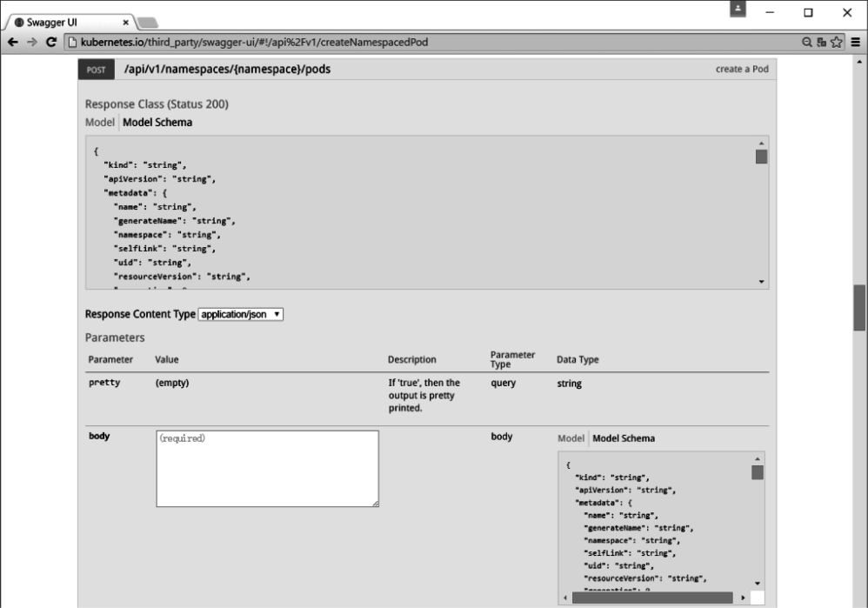Click the pretty parameter description text
Screen dimensions: 868x608
pos(424,396)
